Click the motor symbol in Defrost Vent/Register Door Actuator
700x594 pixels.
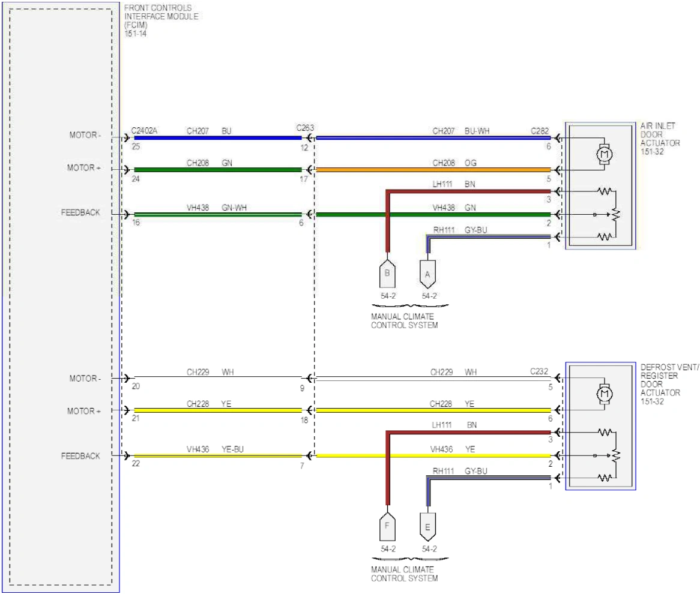tap(604, 394)
